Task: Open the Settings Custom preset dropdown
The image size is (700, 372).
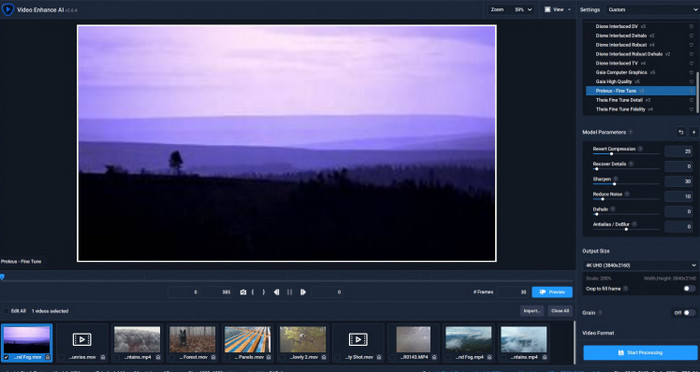Action: pos(652,9)
